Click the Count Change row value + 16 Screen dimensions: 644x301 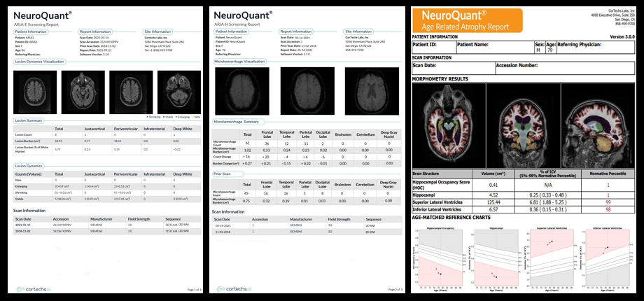pyautogui.click(x=247, y=157)
